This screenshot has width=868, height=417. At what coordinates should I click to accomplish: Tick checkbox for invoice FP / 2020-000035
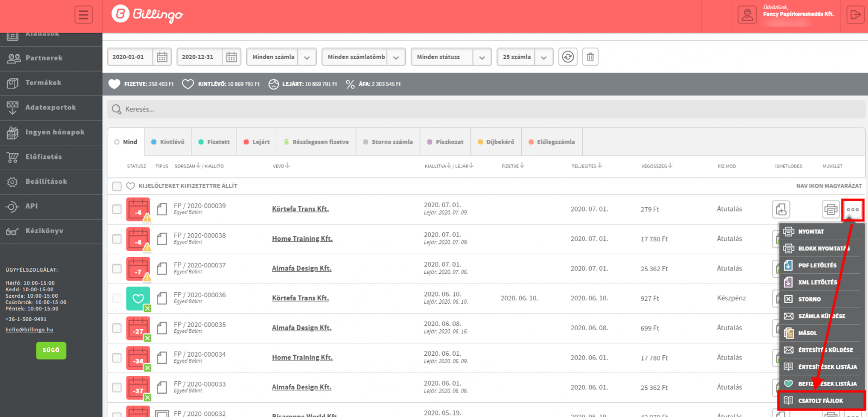(117, 328)
